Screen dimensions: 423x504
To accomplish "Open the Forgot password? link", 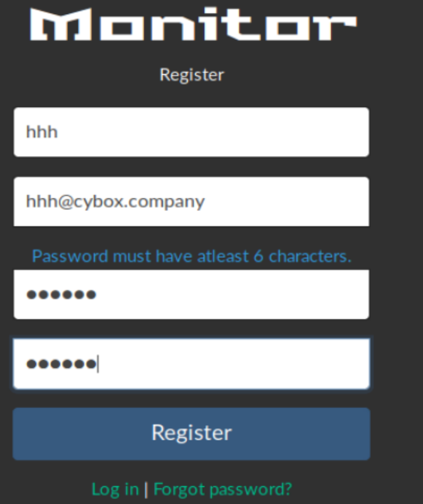I will tap(223, 489).
